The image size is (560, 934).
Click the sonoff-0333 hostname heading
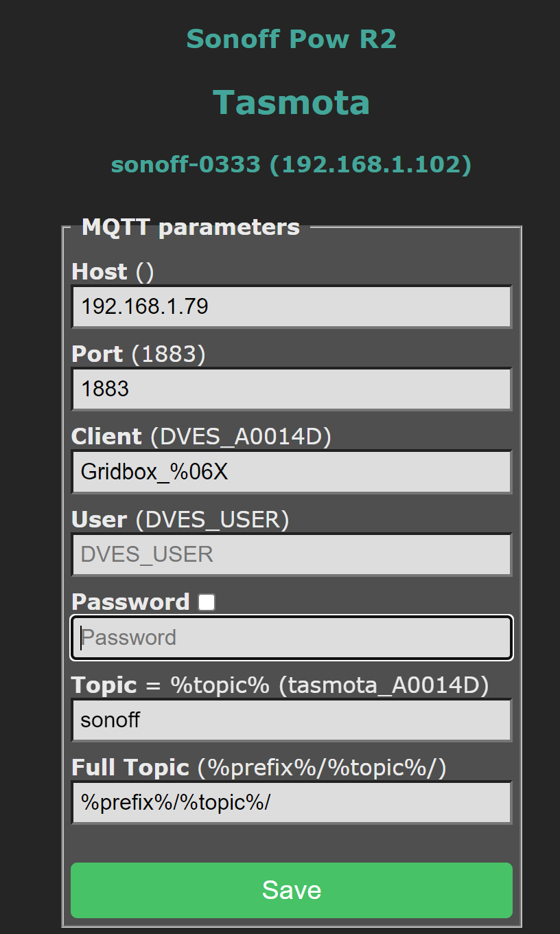point(291,165)
